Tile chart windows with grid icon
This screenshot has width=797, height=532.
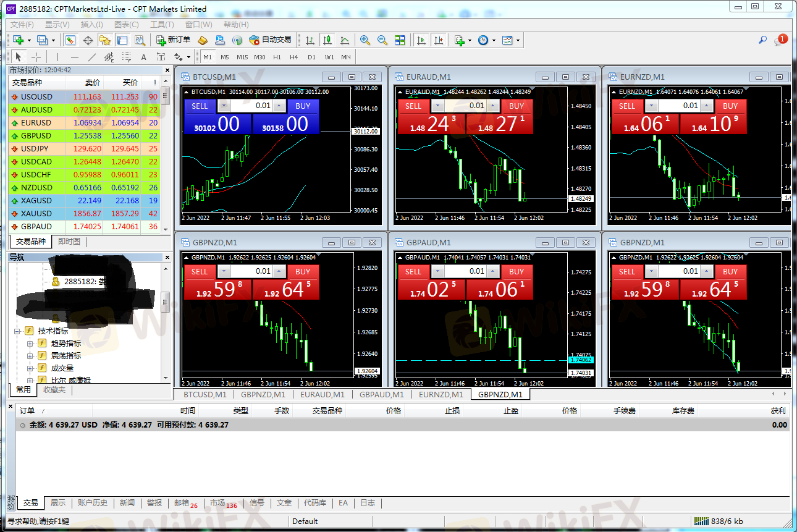[400, 40]
